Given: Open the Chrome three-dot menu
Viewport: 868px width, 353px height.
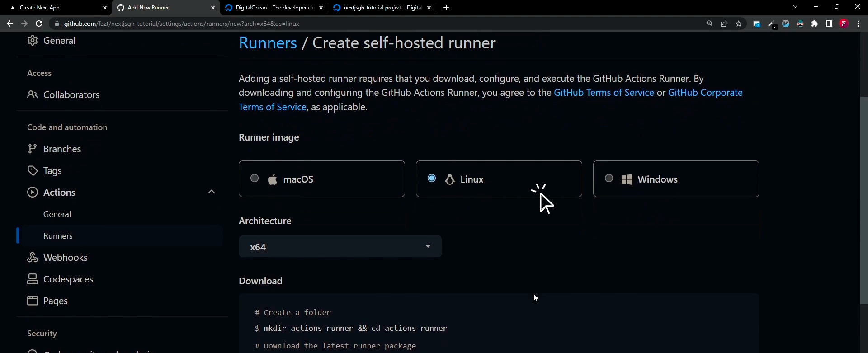Looking at the screenshot, I should pos(858,24).
